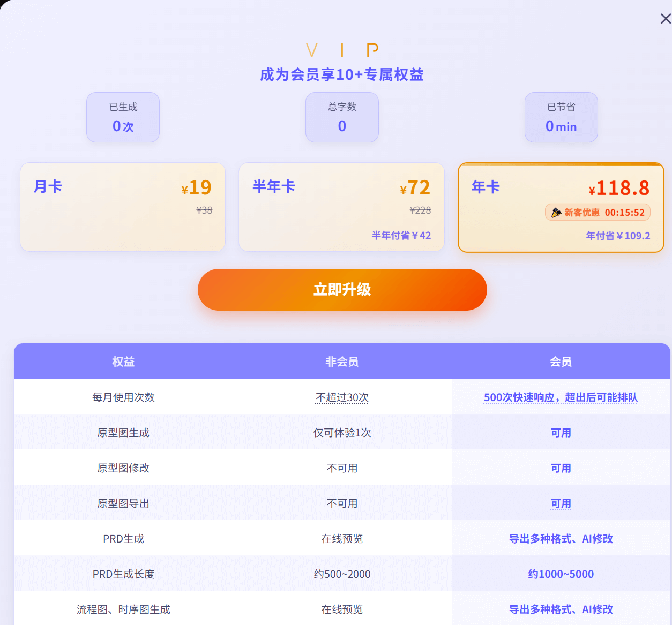This screenshot has width=672, height=625.
Task: Click the 总字数 statistics box
Action: click(x=342, y=117)
